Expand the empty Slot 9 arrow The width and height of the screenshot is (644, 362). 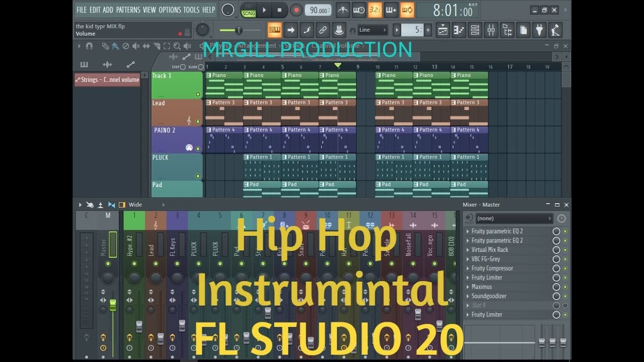[x=467, y=305]
